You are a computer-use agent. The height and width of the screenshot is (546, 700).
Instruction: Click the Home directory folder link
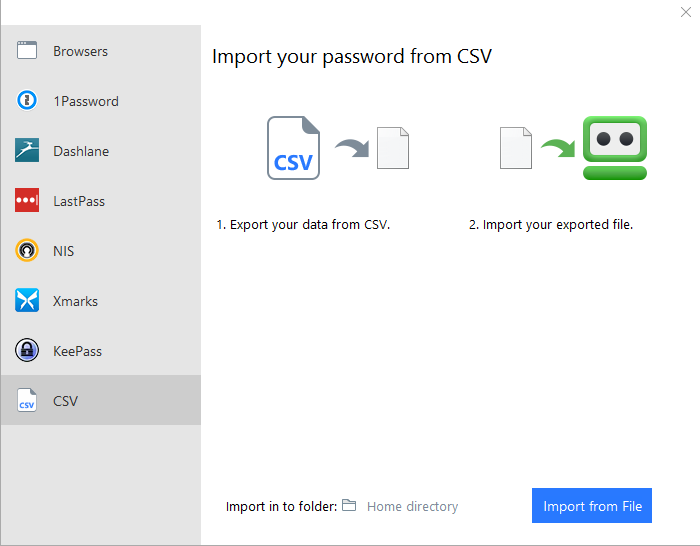click(x=412, y=506)
